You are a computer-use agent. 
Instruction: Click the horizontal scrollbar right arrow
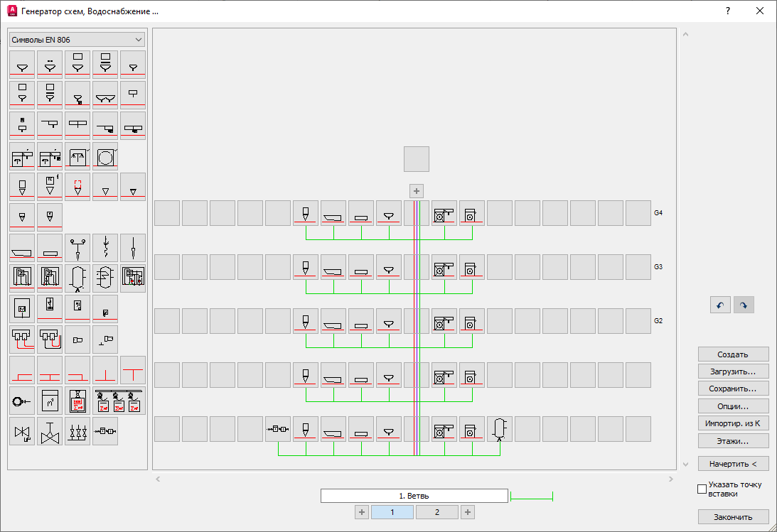pos(671,479)
